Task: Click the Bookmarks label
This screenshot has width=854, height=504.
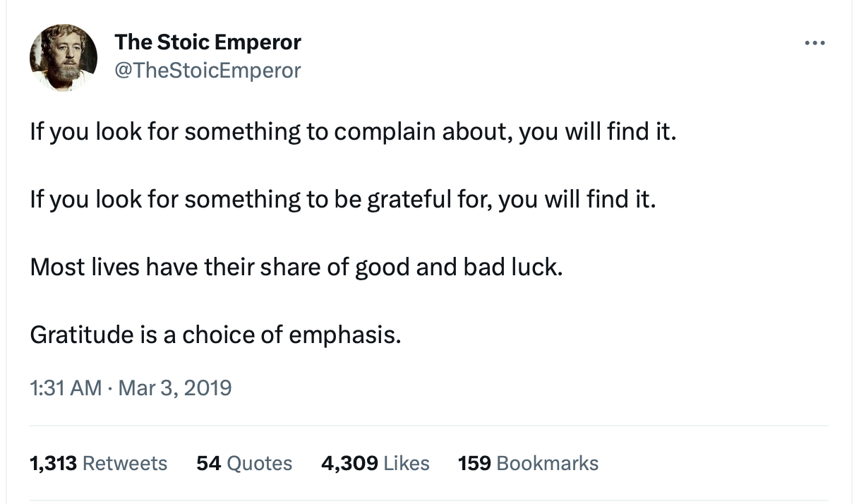Action: (x=548, y=463)
